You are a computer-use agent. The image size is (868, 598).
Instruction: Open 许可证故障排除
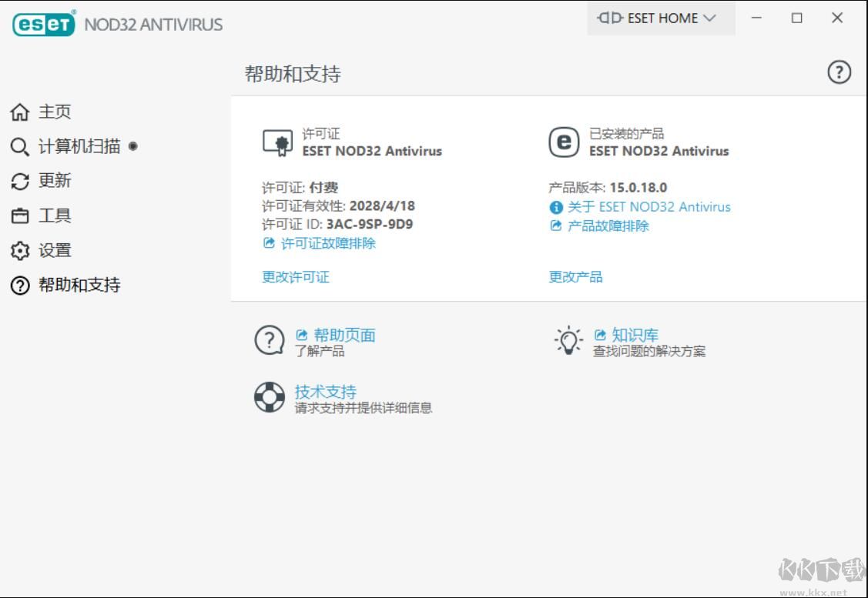coord(326,243)
